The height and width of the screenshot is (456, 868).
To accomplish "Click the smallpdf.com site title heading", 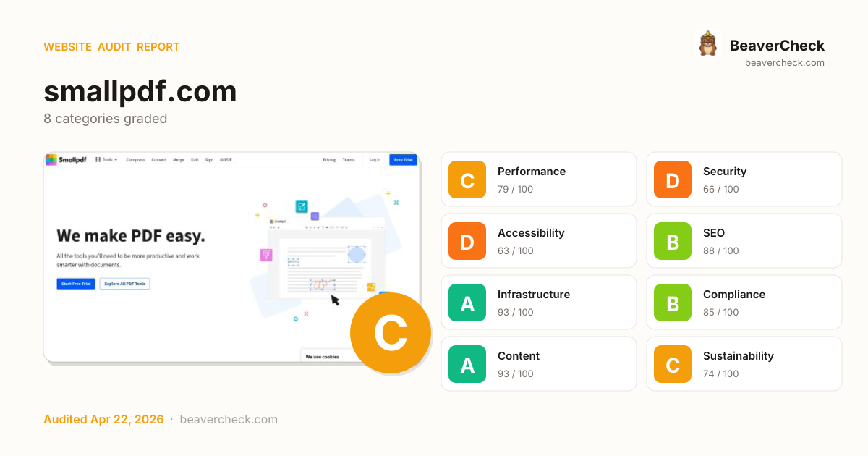I will click(140, 92).
